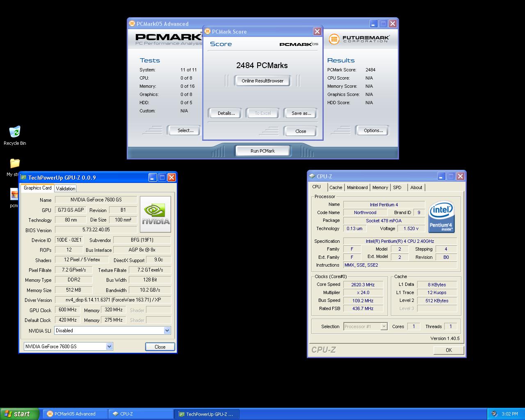
Task: Minimize the PCMark05 Advanced window
Action: tap(374, 24)
